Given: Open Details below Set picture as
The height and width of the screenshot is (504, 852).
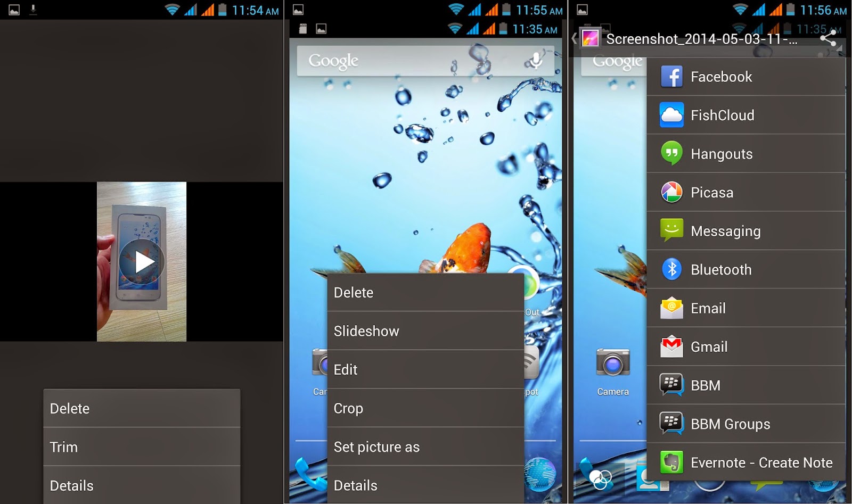Looking at the screenshot, I should [425, 485].
